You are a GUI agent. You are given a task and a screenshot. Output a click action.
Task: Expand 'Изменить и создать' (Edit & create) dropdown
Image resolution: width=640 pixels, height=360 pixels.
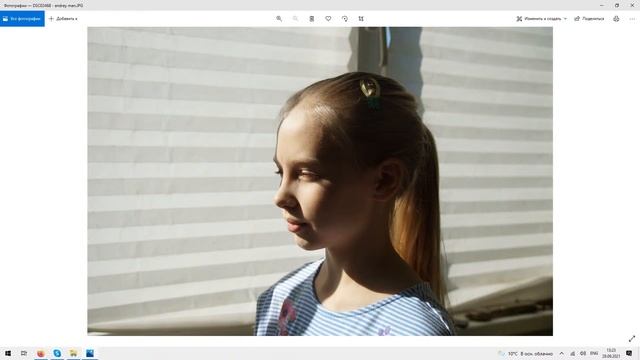point(541,19)
